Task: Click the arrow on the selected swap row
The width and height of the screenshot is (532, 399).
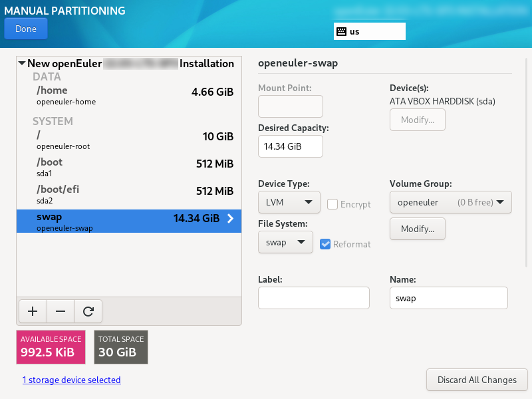Action: tap(230, 218)
